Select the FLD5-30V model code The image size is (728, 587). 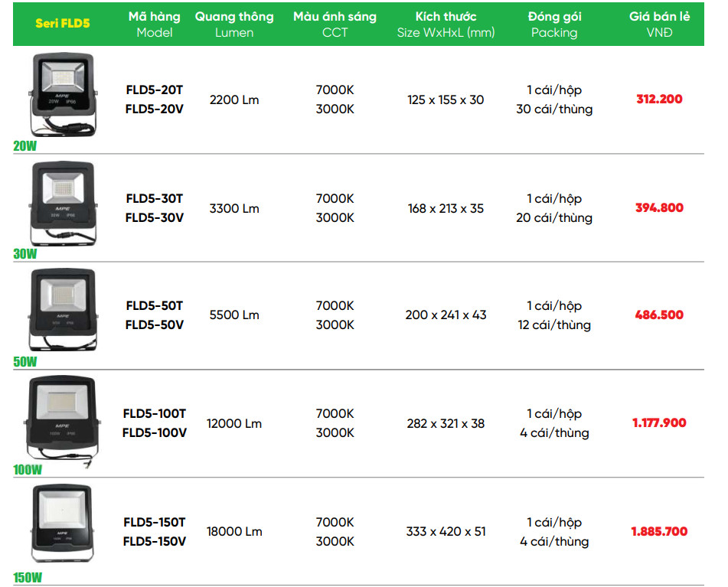click(155, 217)
